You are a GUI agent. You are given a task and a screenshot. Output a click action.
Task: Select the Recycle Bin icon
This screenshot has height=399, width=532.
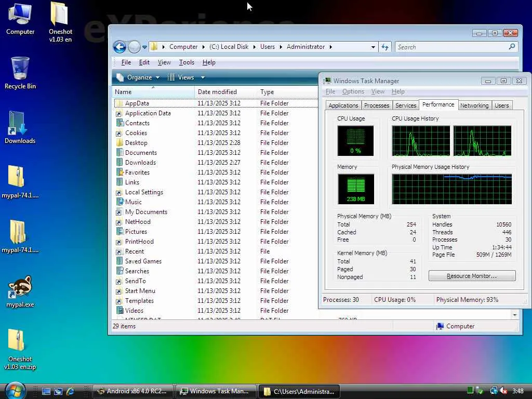click(x=20, y=73)
